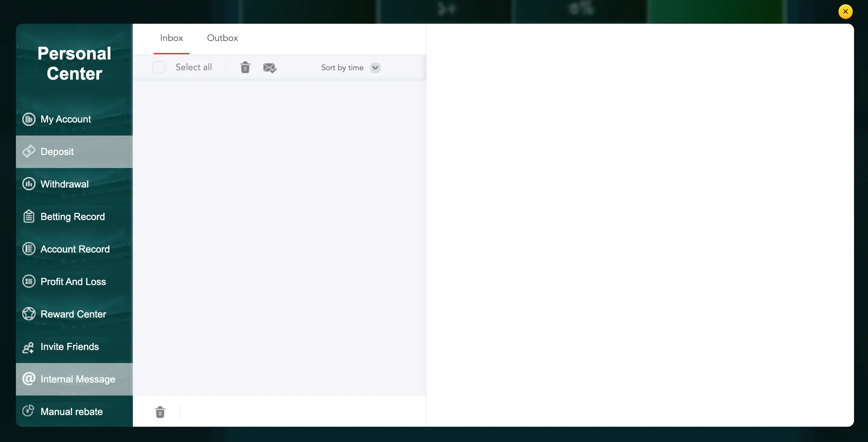Expand the Sort by time chevron
The width and height of the screenshot is (868, 442).
tap(376, 67)
